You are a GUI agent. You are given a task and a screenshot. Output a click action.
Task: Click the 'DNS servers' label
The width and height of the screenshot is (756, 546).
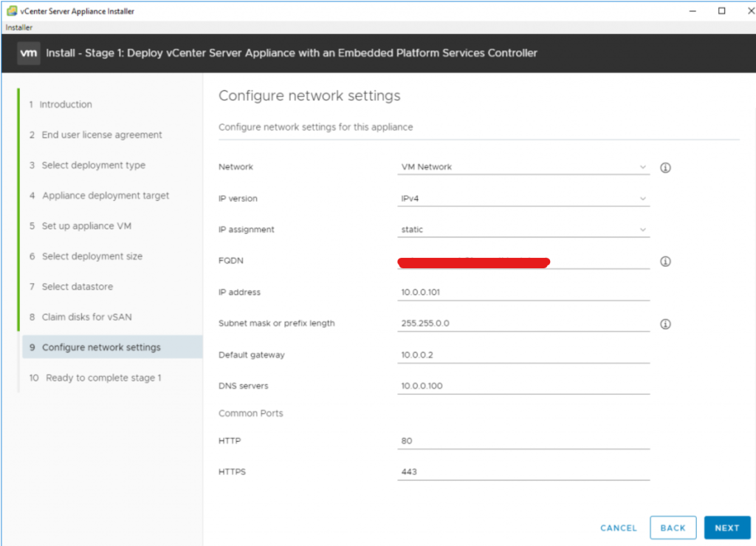(244, 386)
